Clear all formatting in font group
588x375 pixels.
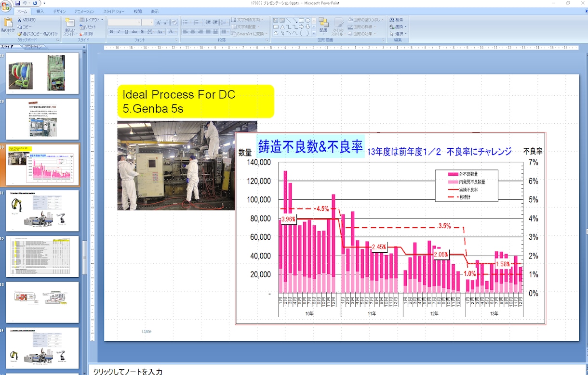point(174,22)
